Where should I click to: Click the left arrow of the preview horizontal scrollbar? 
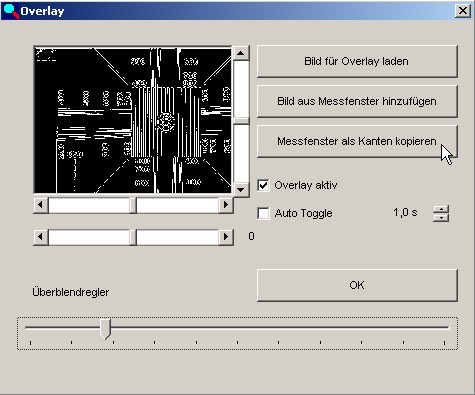pos(41,204)
